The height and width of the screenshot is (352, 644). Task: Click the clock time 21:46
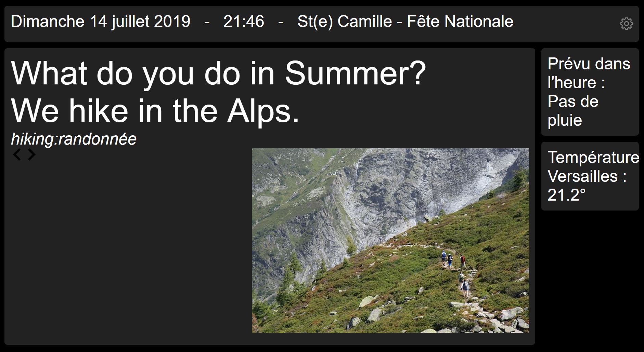coord(244,22)
